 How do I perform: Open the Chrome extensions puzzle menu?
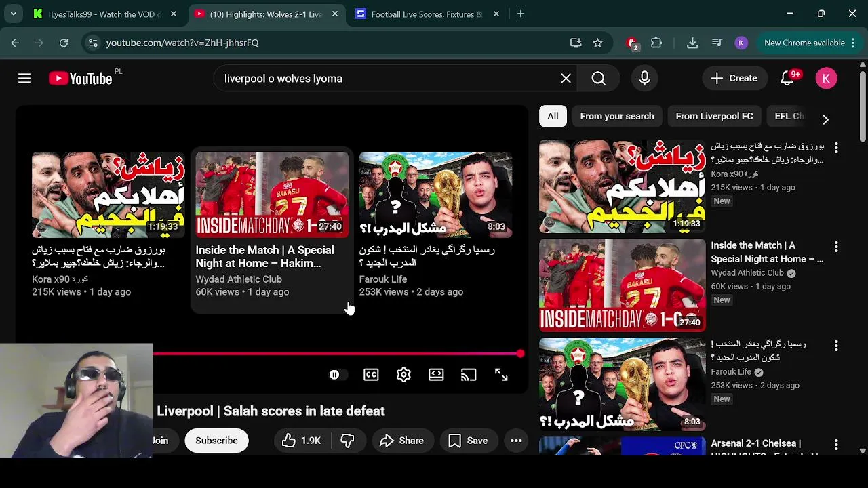(x=656, y=43)
